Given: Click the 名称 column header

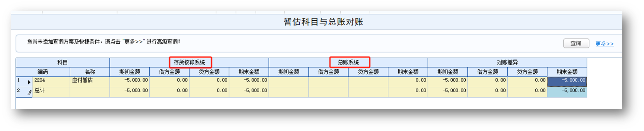Looking at the screenshot, I should pyautogui.click(x=90, y=72).
